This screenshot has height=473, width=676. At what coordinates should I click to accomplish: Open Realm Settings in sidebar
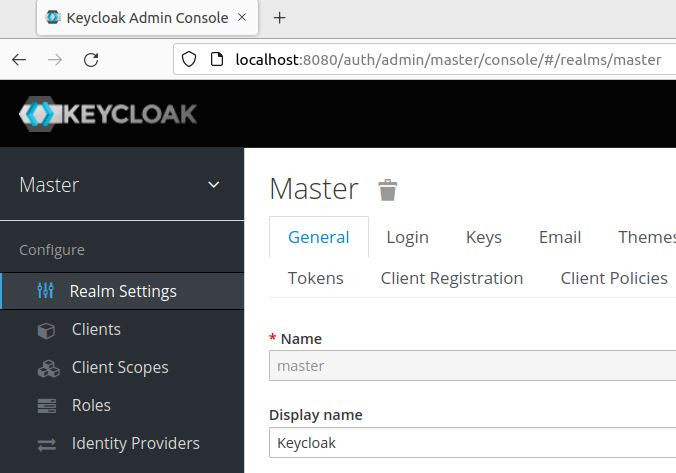pyautogui.click(x=122, y=291)
